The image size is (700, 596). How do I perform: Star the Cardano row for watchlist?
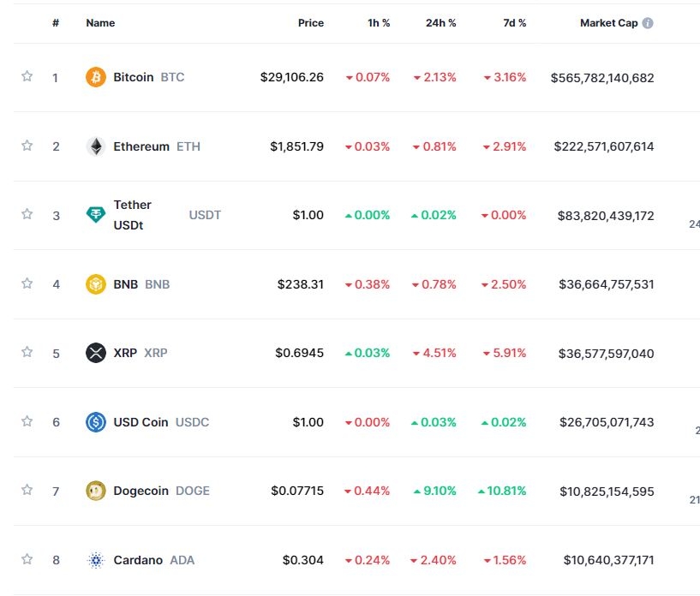[27, 559]
